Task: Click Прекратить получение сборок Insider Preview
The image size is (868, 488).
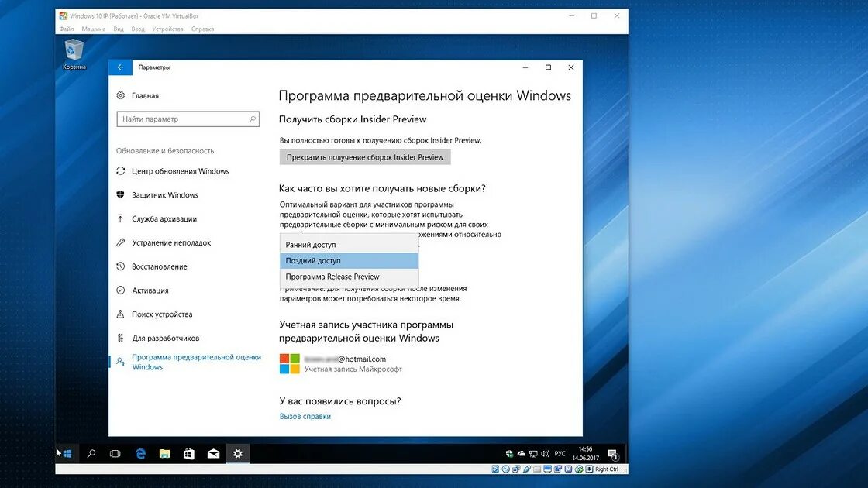Action: 365,157
